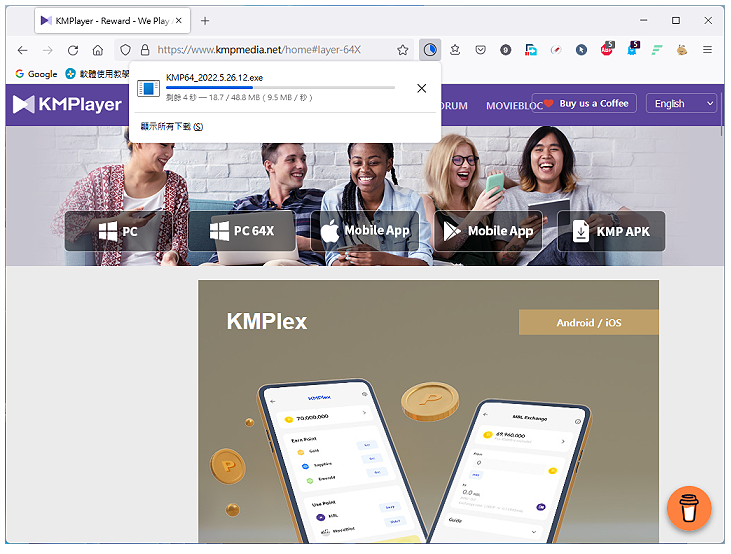Click the KMPlayer logo
The width and height of the screenshot is (731, 554).
67,104
